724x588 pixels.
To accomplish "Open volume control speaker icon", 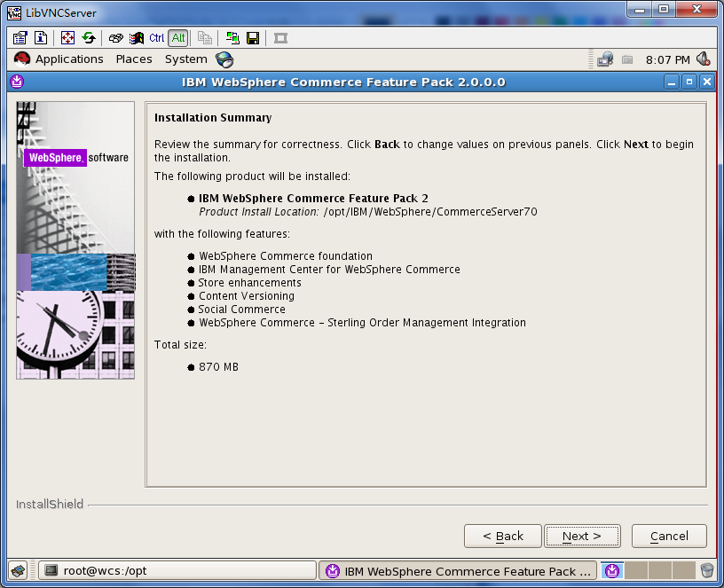I will point(703,59).
